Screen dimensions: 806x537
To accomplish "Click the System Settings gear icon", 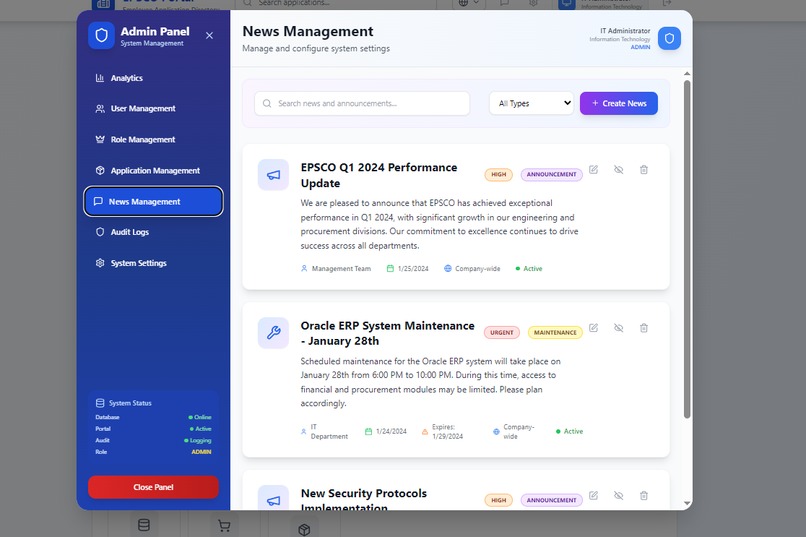I will click(x=100, y=263).
